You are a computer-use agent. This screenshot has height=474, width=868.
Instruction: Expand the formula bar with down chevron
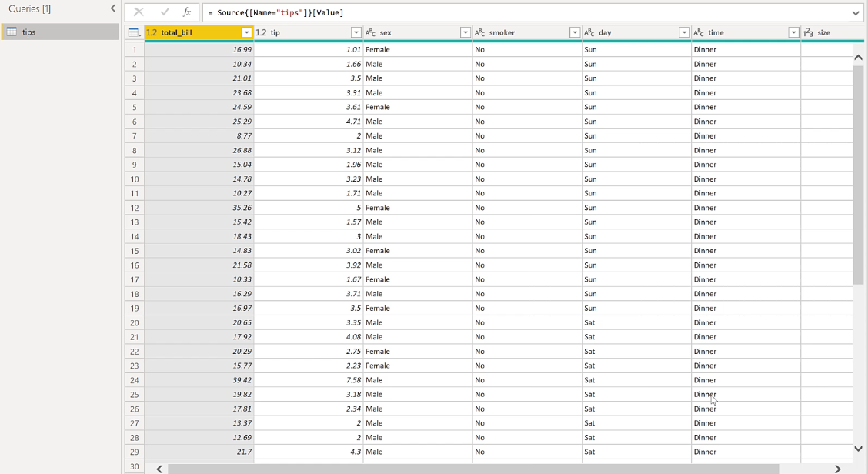pyautogui.click(x=856, y=13)
